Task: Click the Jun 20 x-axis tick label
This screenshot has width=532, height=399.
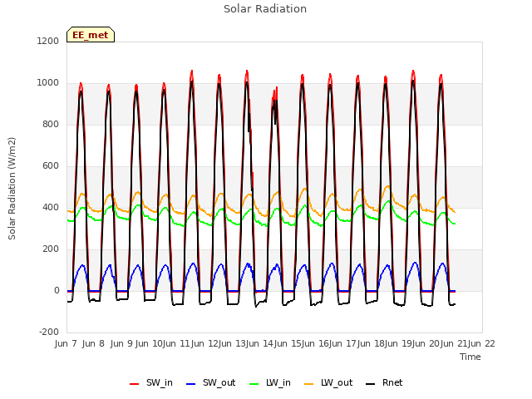Action: 426,343
